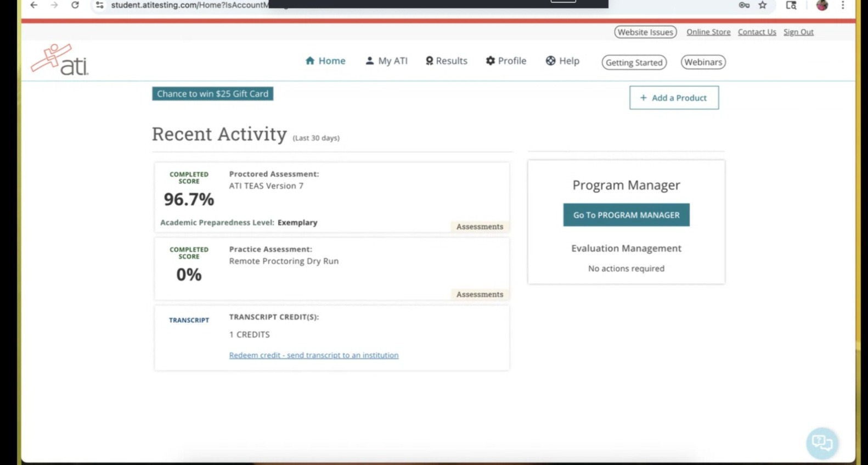Reload the page with refresh icon
Image resolution: width=868 pixels, height=465 pixels.
(75, 5)
